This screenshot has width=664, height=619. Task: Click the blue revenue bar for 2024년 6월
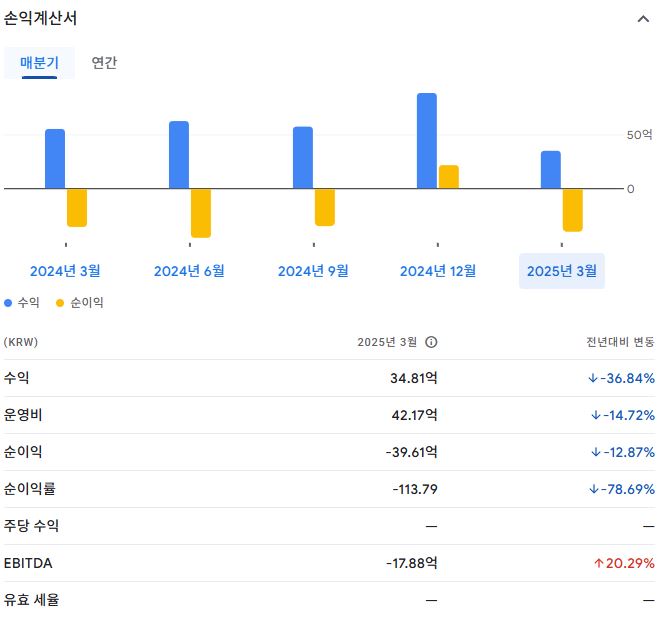(179, 155)
